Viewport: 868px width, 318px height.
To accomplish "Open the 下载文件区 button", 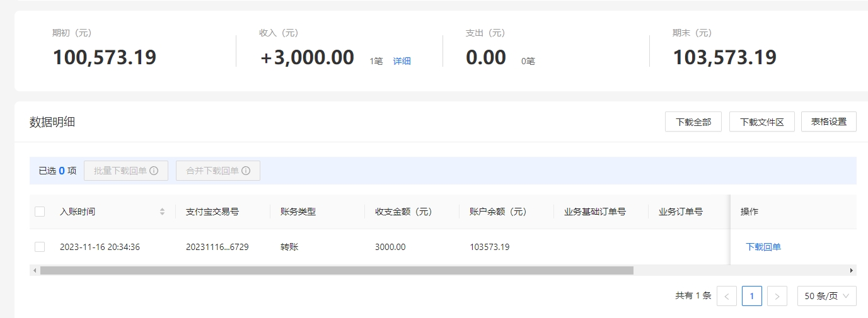I will (762, 122).
